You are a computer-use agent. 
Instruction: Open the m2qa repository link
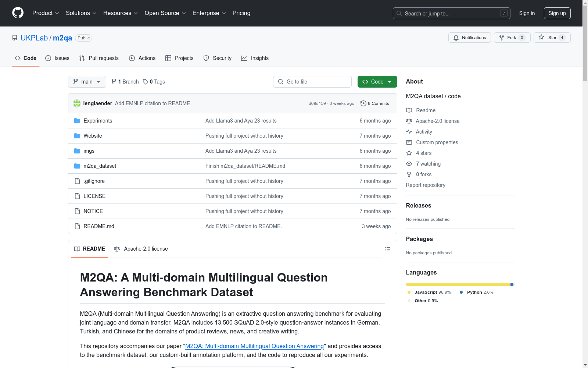62,38
